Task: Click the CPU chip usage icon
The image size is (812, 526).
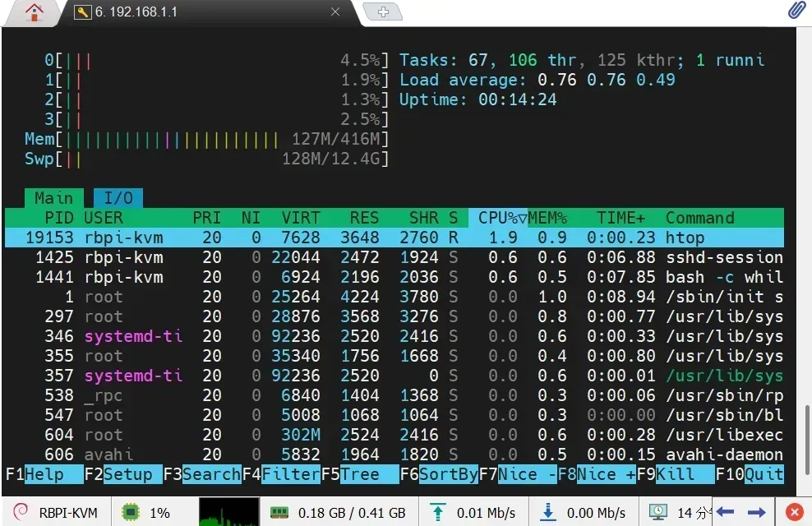Action: [x=131, y=513]
